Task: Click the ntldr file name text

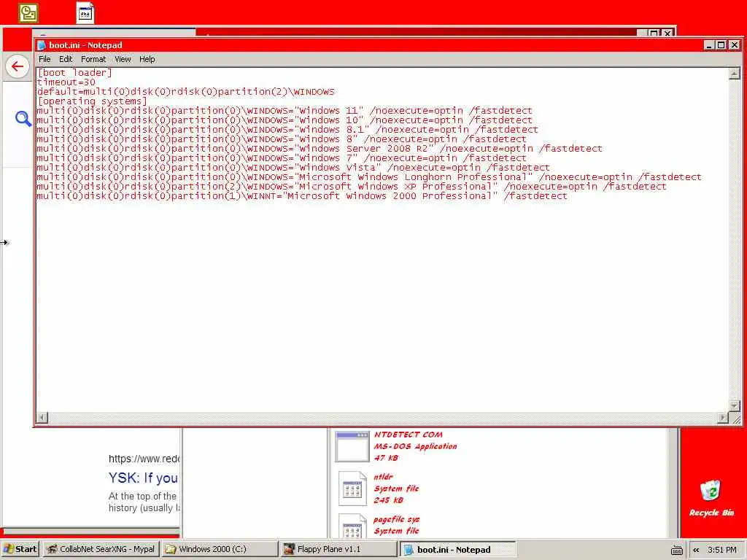Action: pyautogui.click(x=383, y=477)
